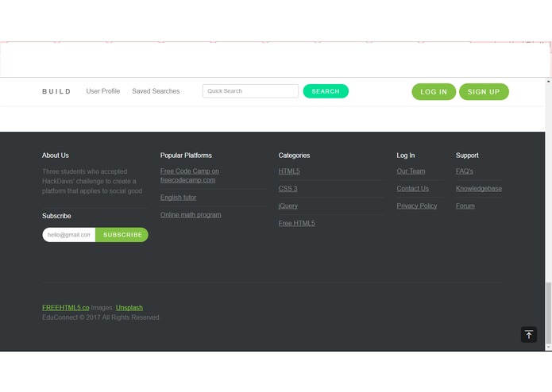Image resolution: width=552 pixels, height=392 pixels.
Task: Click the Categories heading
Action: pos(294,156)
